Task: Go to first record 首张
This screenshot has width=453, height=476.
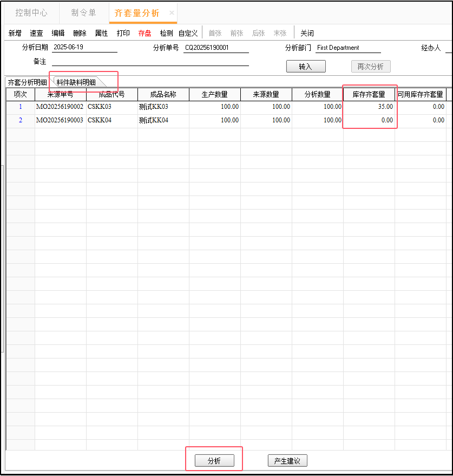Action: click(x=215, y=33)
